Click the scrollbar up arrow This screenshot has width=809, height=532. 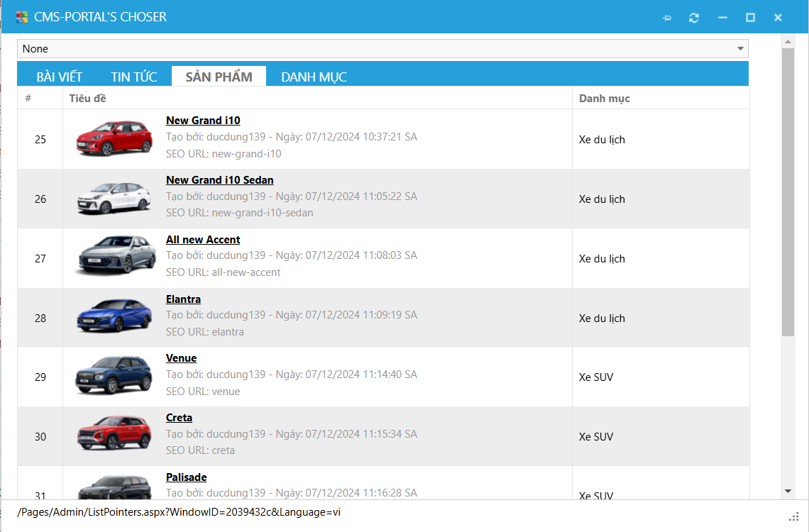788,40
